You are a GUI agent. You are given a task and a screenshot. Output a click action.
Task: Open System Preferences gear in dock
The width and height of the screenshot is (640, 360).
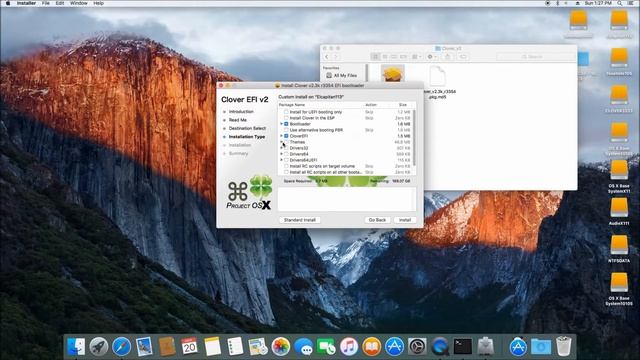417,347
